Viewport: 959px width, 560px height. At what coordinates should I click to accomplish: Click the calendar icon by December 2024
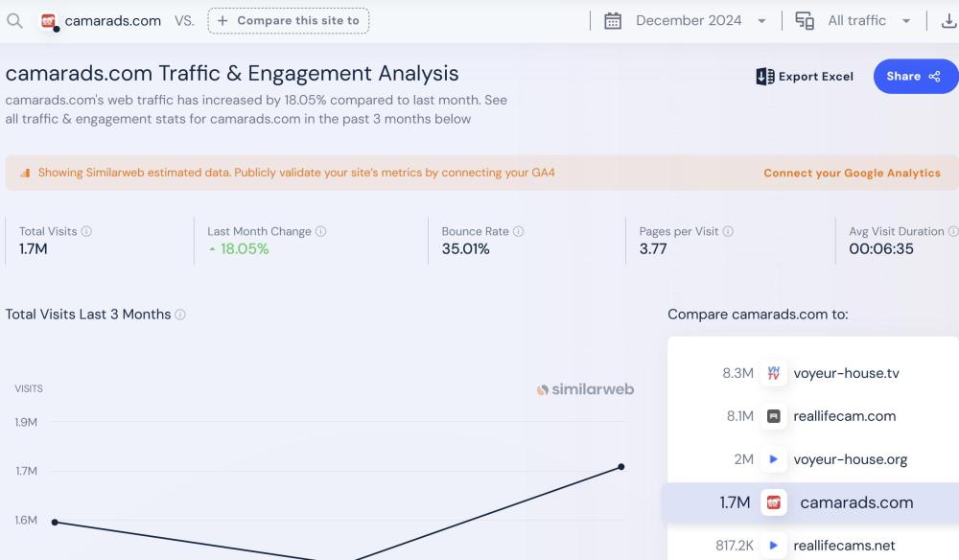pos(613,21)
